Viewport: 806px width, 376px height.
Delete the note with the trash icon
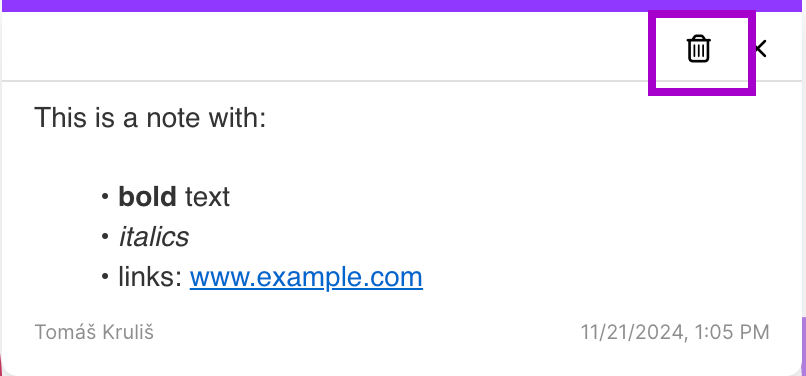click(x=699, y=49)
